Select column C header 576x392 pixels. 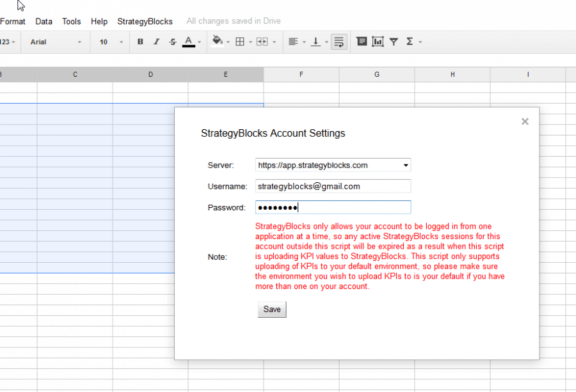coord(75,75)
